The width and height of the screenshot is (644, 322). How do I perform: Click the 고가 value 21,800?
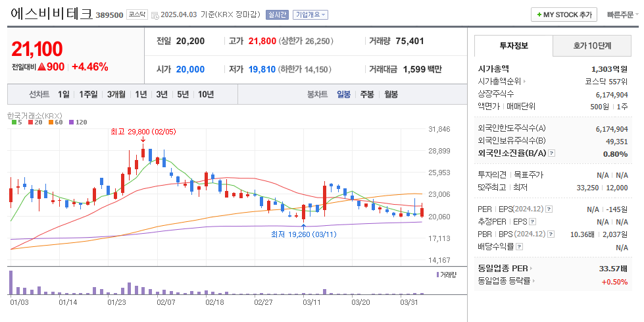(x=262, y=41)
